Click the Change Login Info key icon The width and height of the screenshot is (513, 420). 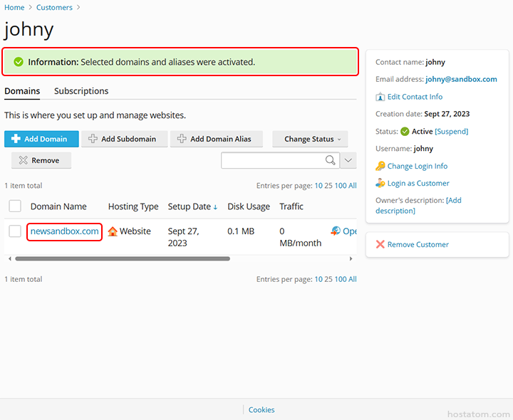(x=380, y=166)
